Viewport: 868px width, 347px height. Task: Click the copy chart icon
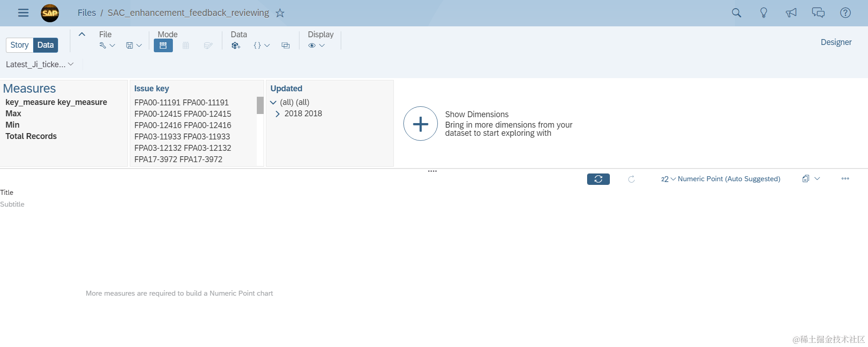point(806,178)
